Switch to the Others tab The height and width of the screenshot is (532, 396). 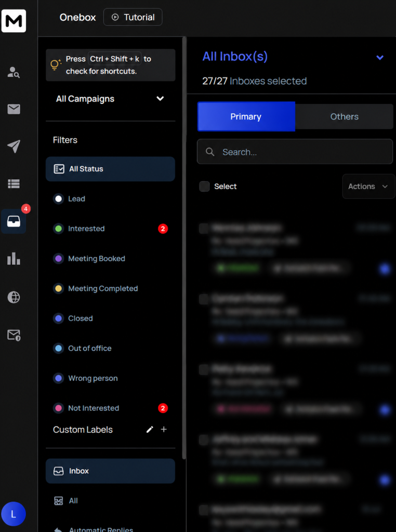coord(344,116)
